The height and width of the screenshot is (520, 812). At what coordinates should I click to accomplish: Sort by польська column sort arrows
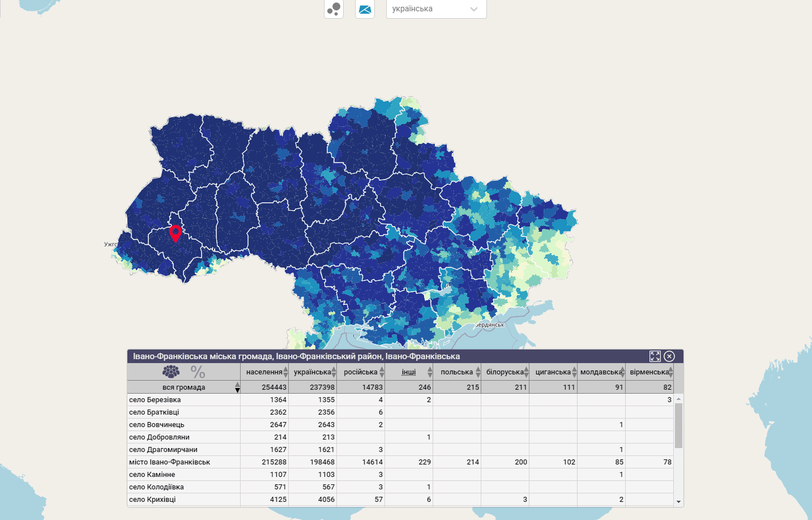click(478, 372)
